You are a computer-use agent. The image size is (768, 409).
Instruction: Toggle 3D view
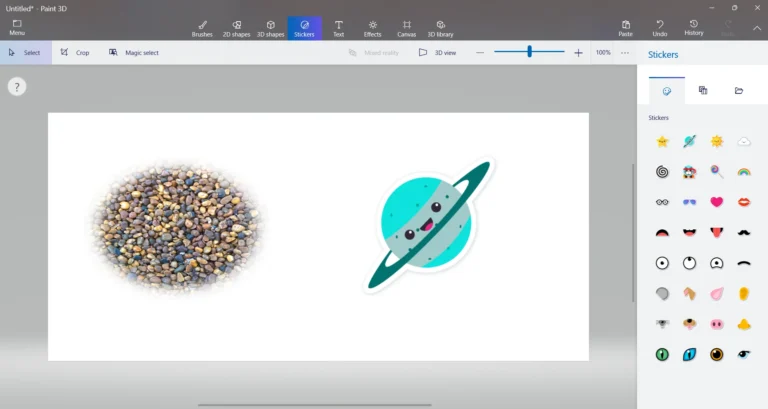(437, 52)
